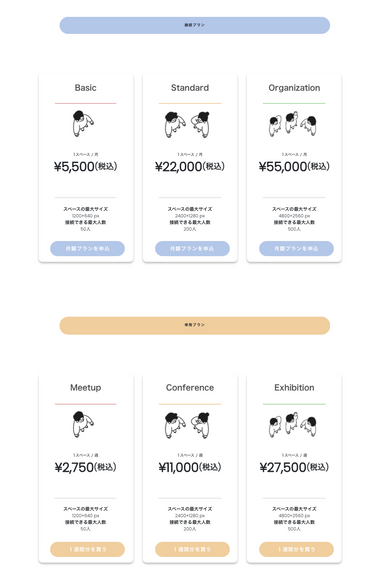Click the Organization plan title
This screenshot has height=588, width=384.
294,88
